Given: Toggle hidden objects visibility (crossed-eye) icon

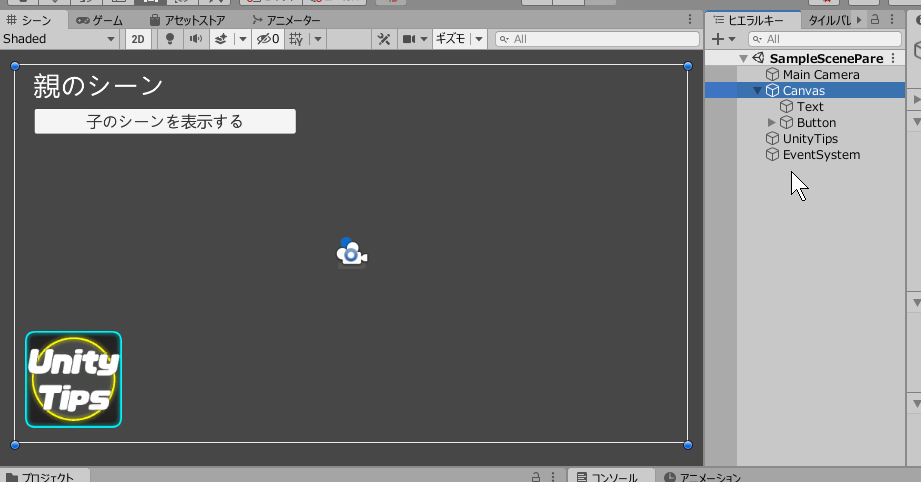Looking at the screenshot, I should [267, 39].
